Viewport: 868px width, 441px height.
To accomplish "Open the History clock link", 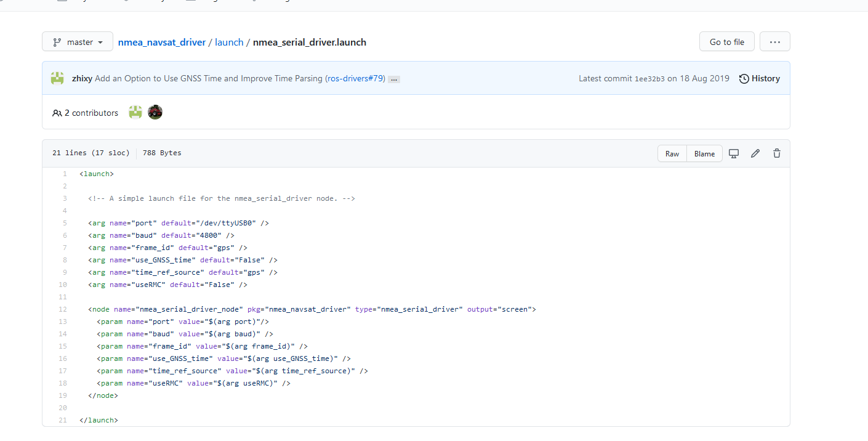I will (x=760, y=78).
